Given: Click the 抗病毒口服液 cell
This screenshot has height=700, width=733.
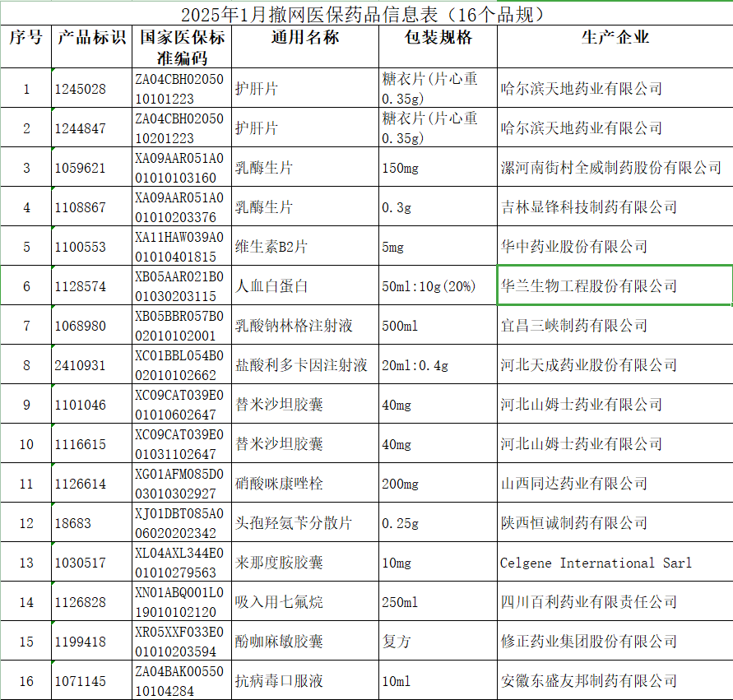Looking at the screenshot, I should pos(305,680).
